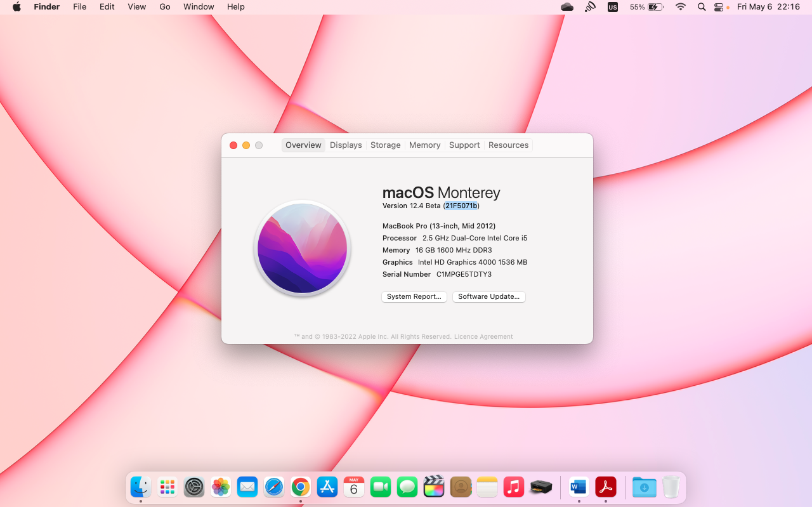Open the Contacts app

click(461, 487)
